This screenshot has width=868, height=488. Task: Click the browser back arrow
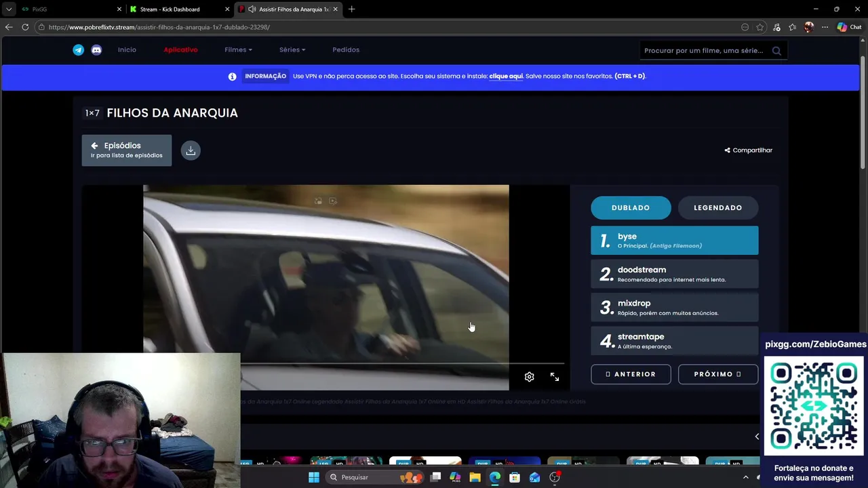coord(8,27)
